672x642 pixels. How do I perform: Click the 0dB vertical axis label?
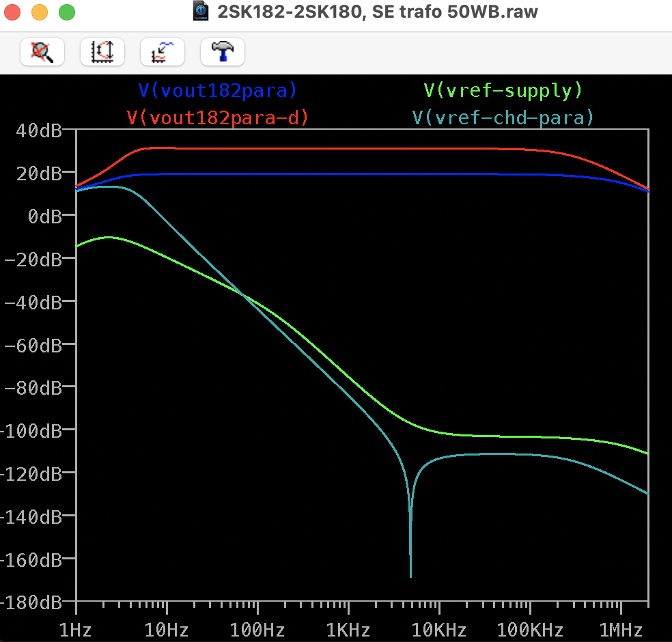click(45, 217)
